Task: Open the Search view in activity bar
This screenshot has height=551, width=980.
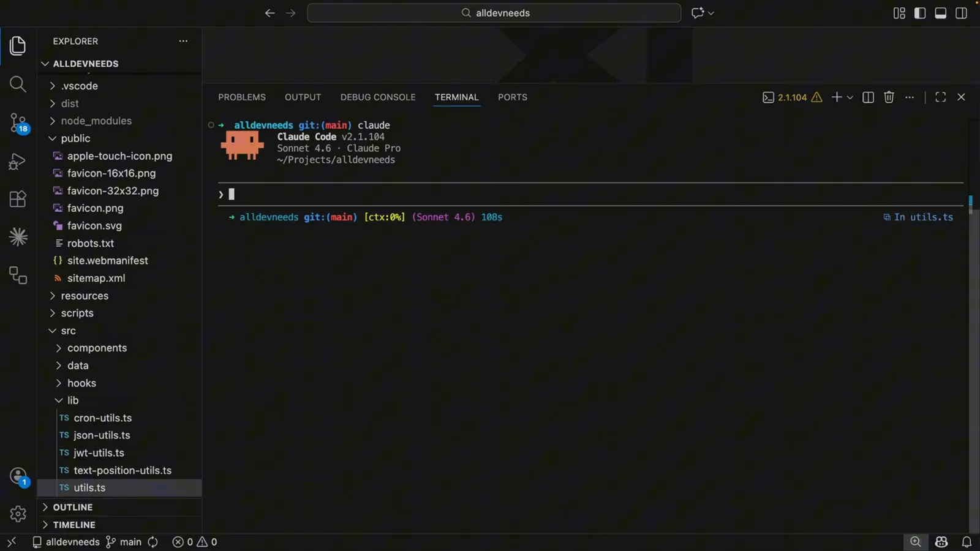Action: click(x=18, y=84)
